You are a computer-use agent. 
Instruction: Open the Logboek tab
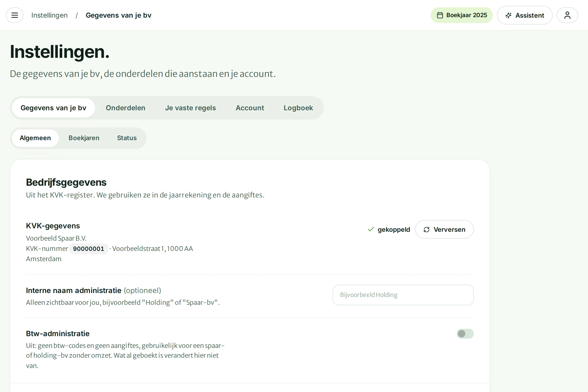click(298, 108)
